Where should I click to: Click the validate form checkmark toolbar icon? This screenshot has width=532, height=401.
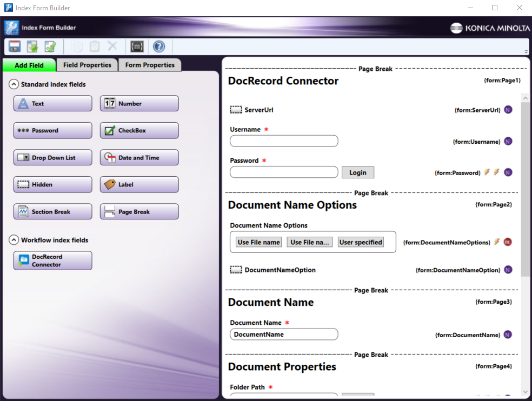51,46
